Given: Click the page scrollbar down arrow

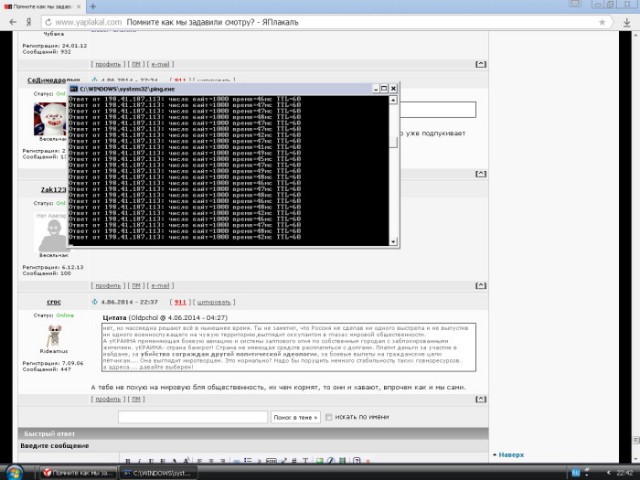Looking at the screenshot, I should pos(636,460).
